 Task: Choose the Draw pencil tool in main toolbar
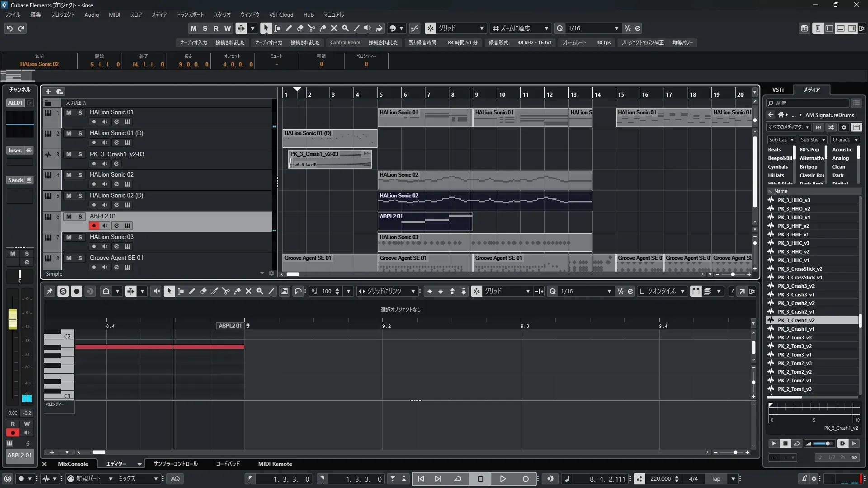pos(288,28)
